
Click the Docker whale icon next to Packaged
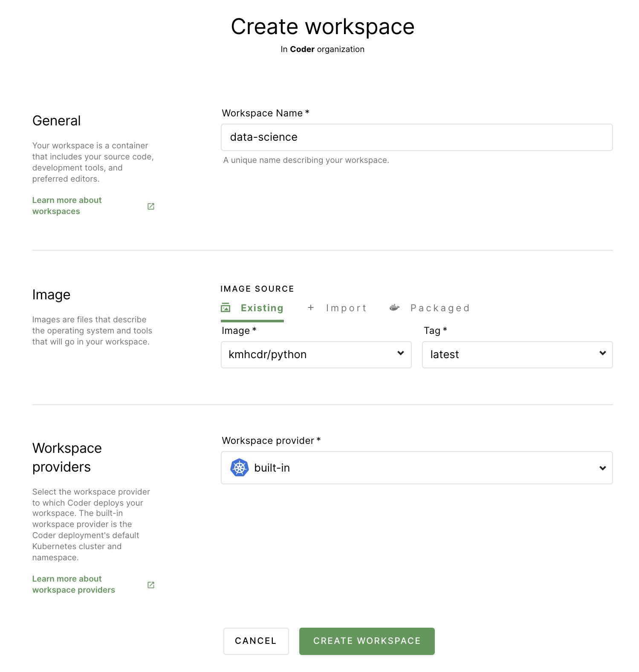(394, 307)
